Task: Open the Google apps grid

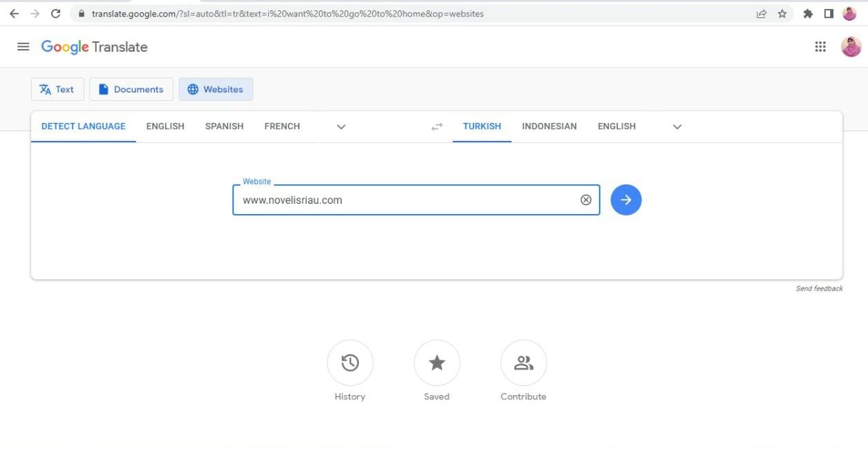Action: [x=820, y=47]
